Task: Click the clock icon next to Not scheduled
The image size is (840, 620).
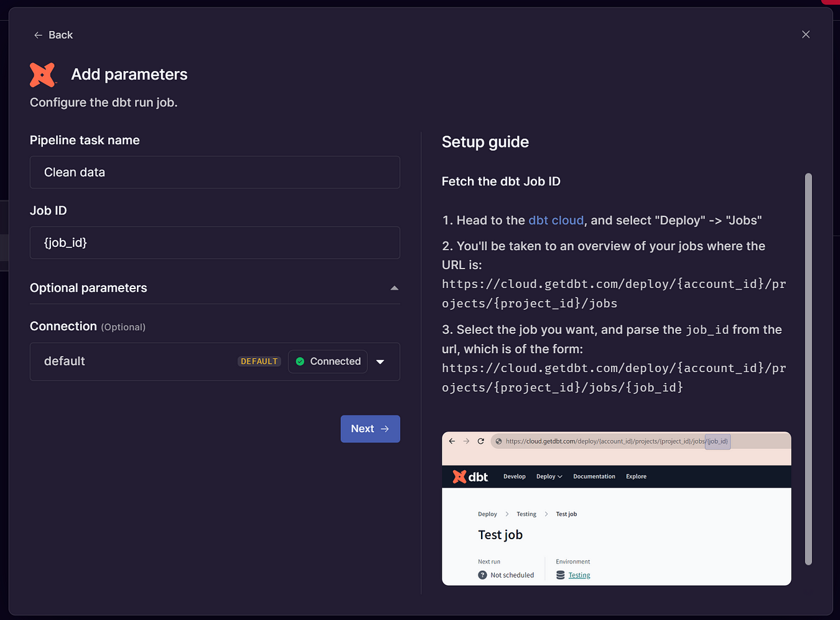Action: (x=483, y=575)
